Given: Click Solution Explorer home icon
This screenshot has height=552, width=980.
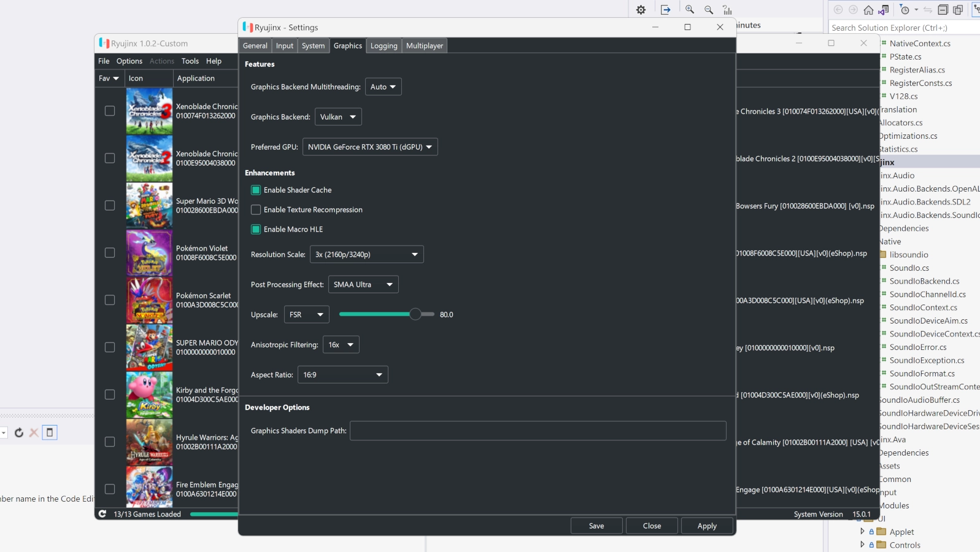Looking at the screenshot, I should [868, 10].
